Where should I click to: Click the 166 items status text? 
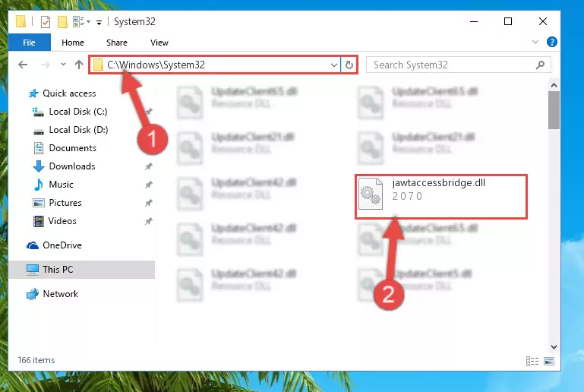click(x=36, y=360)
